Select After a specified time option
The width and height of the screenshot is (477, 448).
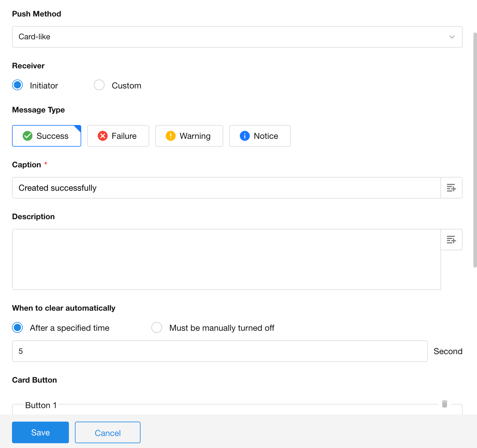tap(18, 327)
